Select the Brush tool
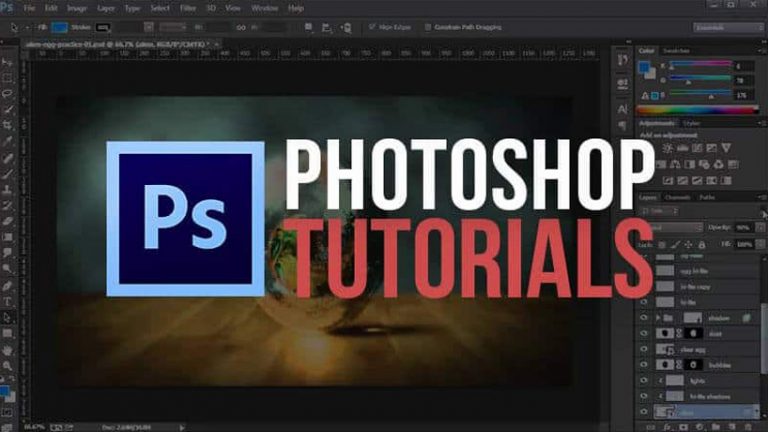The image size is (768, 432). pos(7,173)
